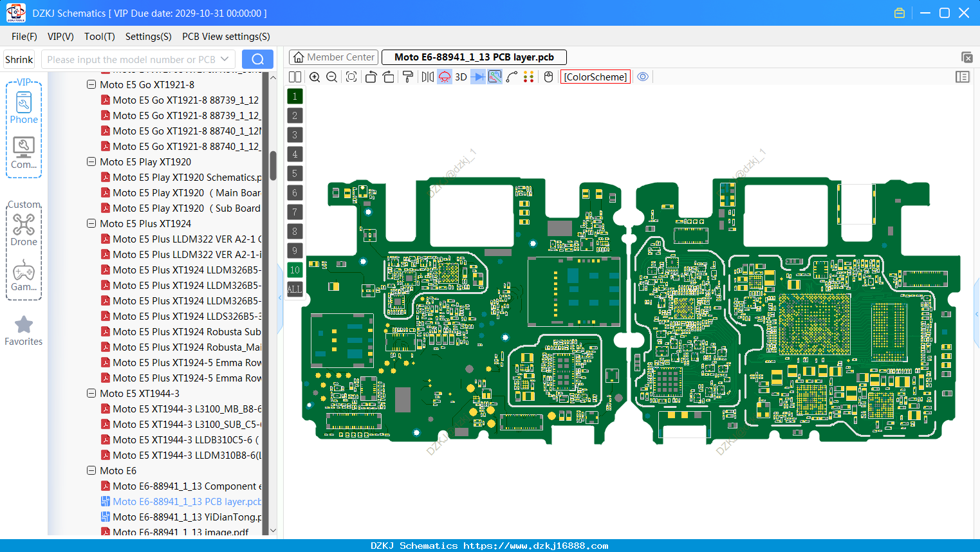Toggle the red signal lamp icon
Image resolution: width=980 pixels, height=552 pixels.
click(445, 77)
